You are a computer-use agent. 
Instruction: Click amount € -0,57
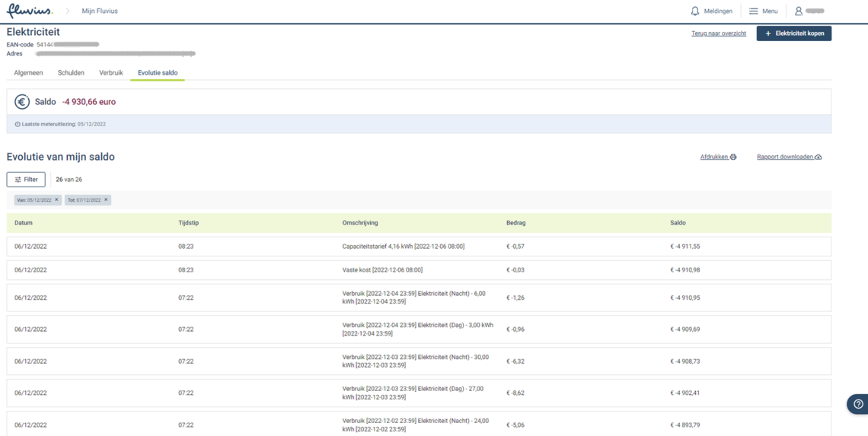coord(515,247)
